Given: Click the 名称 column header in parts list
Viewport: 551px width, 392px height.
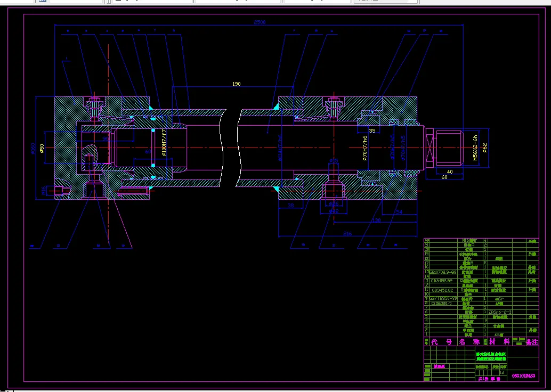Looking at the screenshot, I should [469, 342].
